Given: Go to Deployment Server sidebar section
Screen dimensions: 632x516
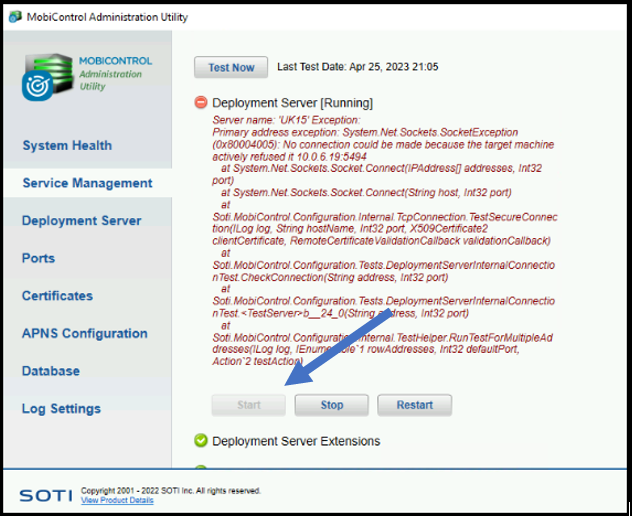Looking at the screenshot, I should (x=81, y=221).
